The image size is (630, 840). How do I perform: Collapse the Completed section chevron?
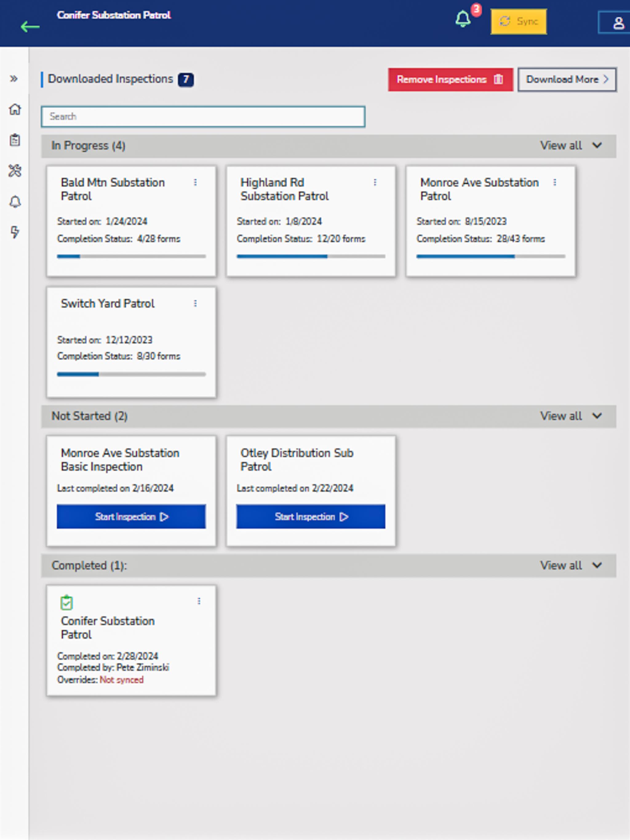pos(597,565)
